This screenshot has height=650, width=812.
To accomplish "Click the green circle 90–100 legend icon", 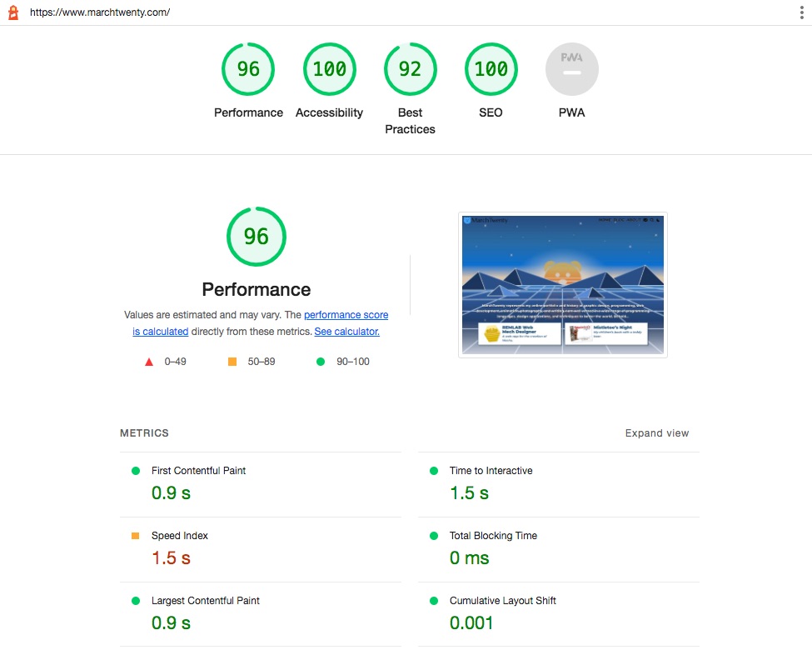I will pos(321,362).
